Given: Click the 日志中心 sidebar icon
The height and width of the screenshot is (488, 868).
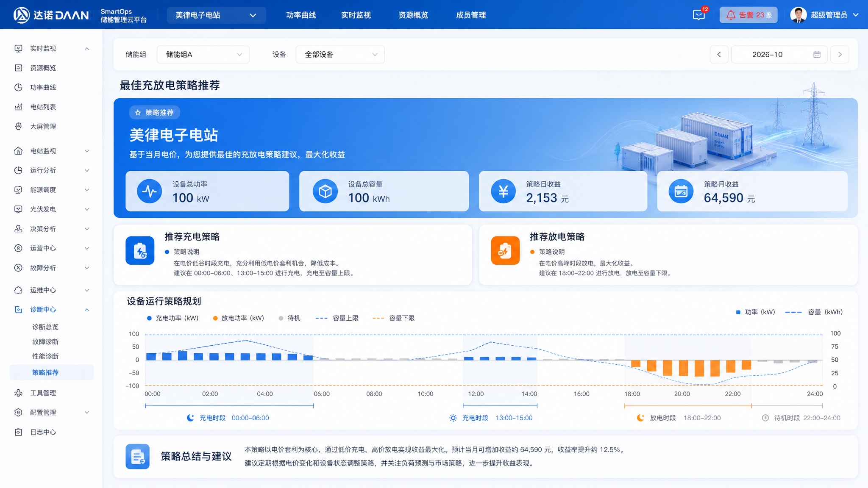Looking at the screenshot, I should (x=18, y=432).
